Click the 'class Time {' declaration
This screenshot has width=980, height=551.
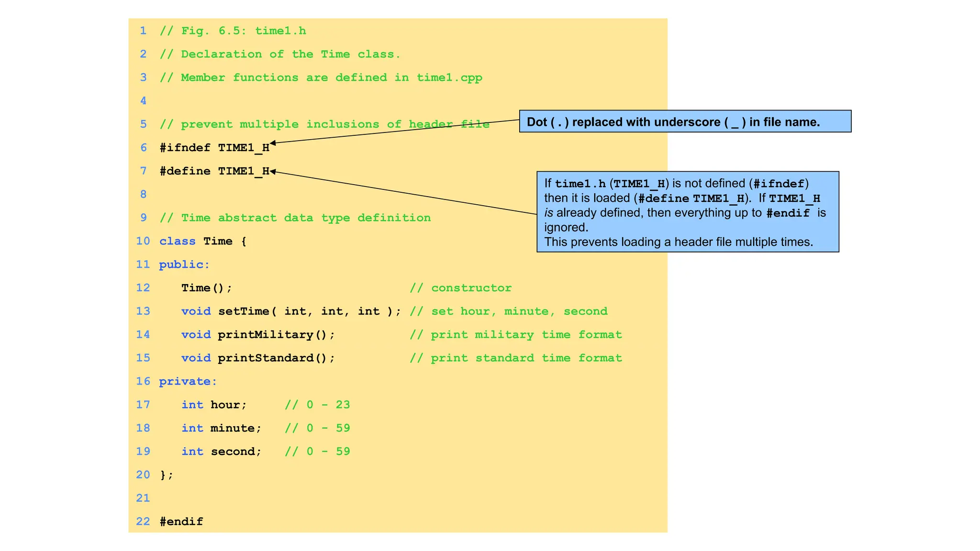click(x=203, y=241)
